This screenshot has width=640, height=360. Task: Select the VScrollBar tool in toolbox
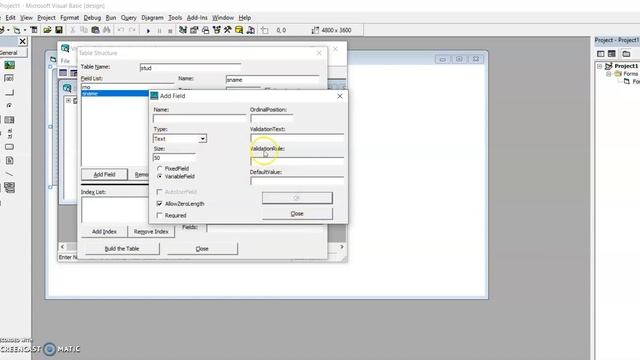click(x=9, y=133)
